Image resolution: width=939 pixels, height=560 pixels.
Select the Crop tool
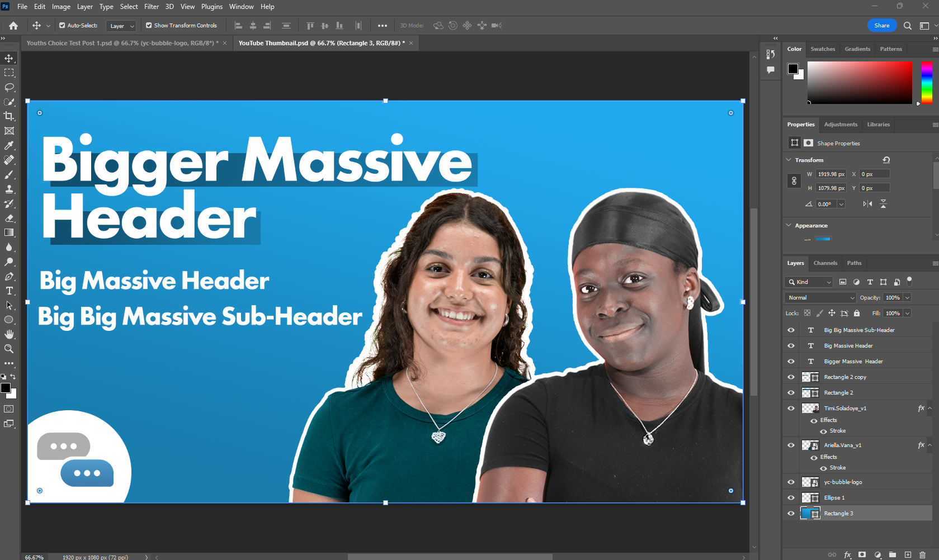[x=9, y=116]
